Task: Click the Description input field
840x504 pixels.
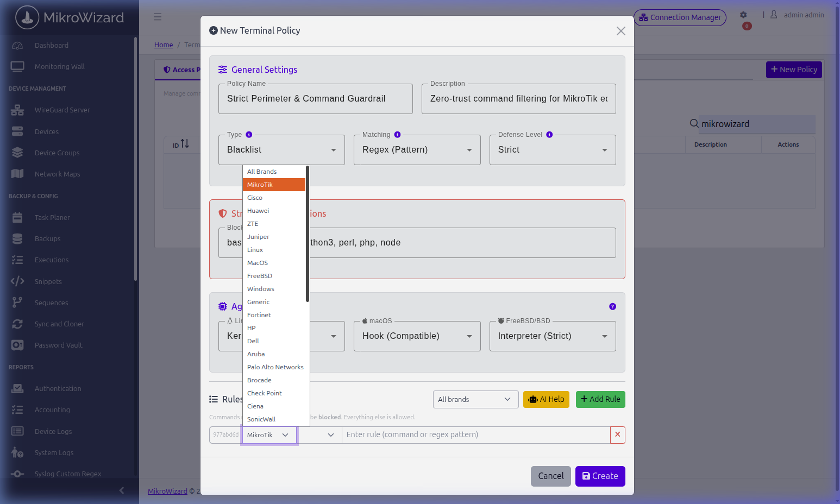Action: click(x=519, y=99)
